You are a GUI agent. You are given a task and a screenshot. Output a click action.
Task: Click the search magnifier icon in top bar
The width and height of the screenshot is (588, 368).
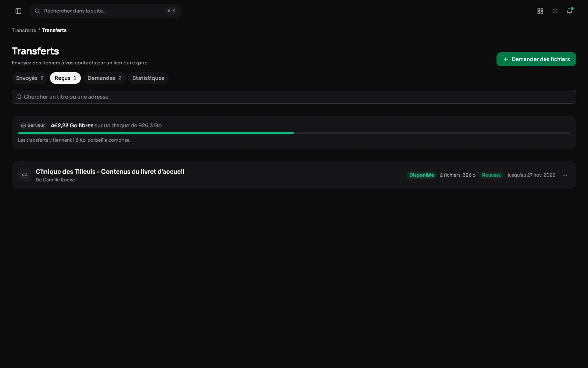coord(37,11)
